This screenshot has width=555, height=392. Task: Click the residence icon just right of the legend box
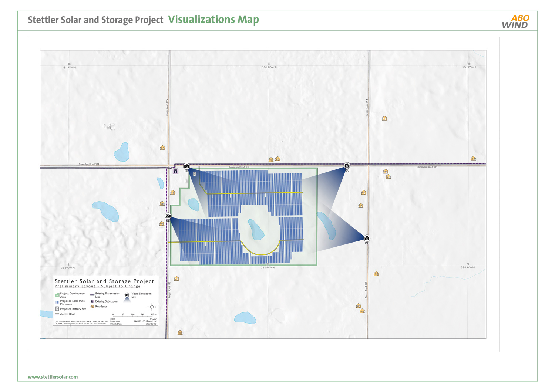point(176,278)
